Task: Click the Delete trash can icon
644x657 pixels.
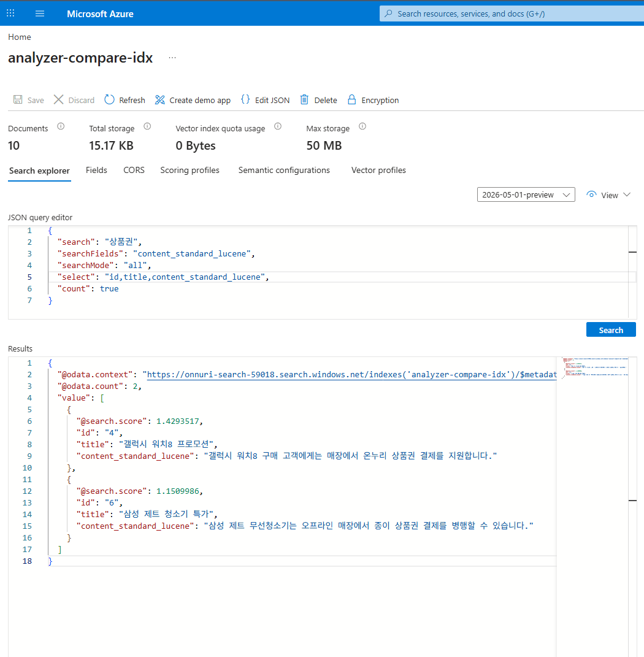Action: 305,100
